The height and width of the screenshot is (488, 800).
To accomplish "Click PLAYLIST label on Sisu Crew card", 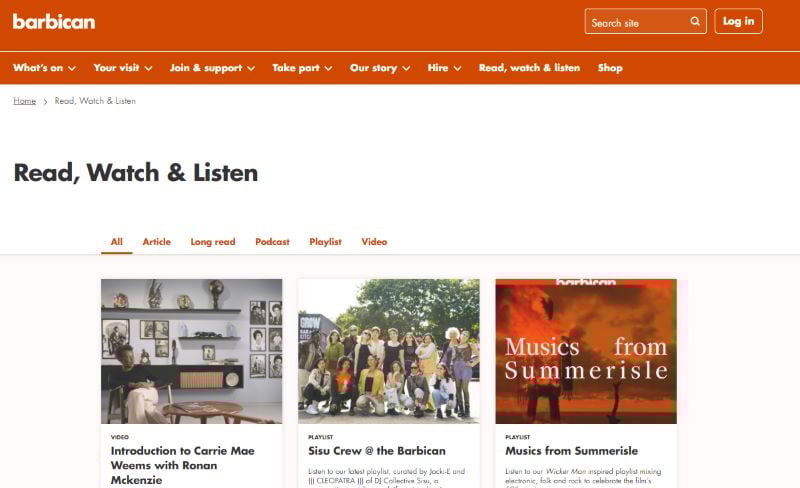I will [320, 437].
